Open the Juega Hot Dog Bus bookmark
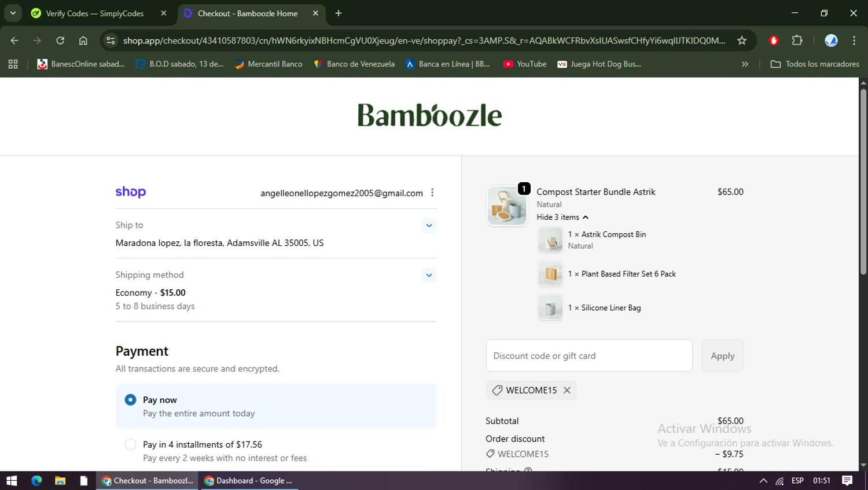This screenshot has width=868, height=490. click(x=599, y=64)
